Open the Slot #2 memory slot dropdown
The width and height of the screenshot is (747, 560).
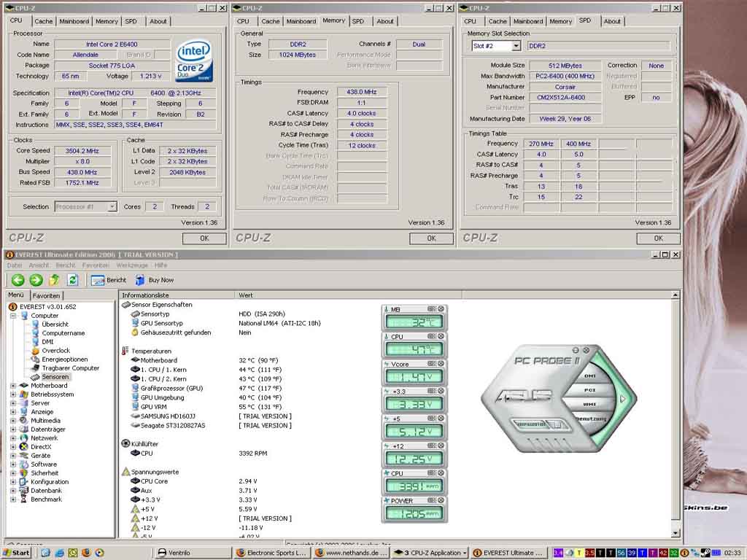(516, 46)
